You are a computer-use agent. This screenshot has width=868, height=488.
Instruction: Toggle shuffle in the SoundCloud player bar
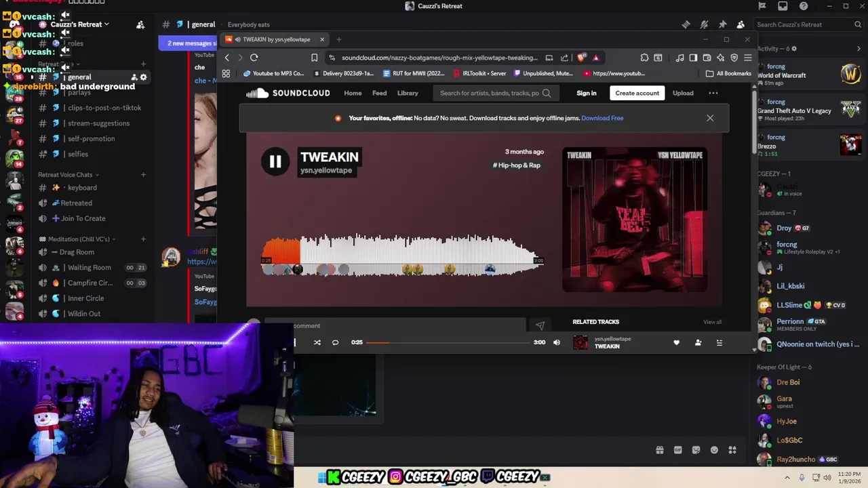point(317,342)
